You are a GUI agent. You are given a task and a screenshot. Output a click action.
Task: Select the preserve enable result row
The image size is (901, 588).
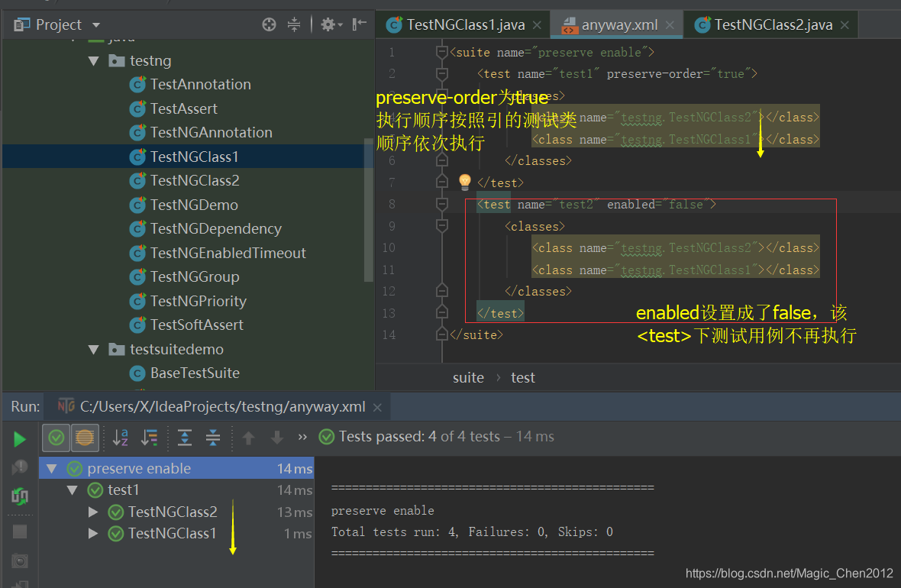pos(176,468)
